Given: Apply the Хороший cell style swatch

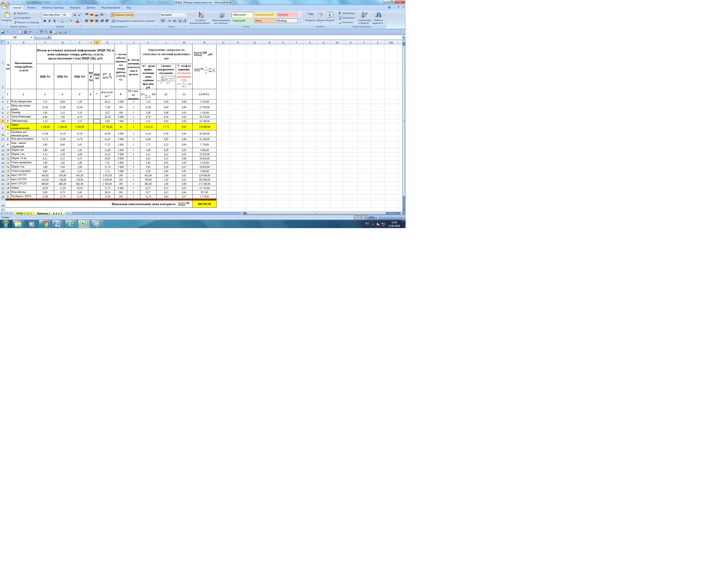Looking at the screenshot, I should click(x=242, y=21).
